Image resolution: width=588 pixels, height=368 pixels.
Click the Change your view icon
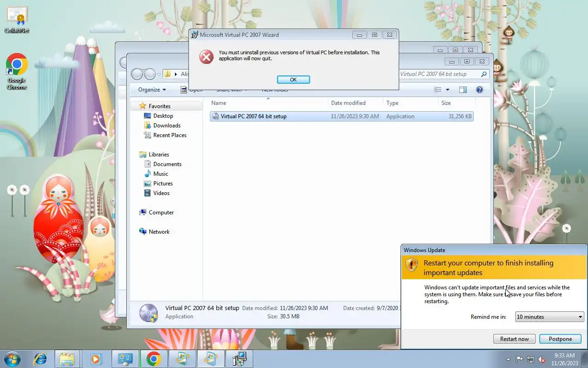pyautogui.click(x=438, y=90)
